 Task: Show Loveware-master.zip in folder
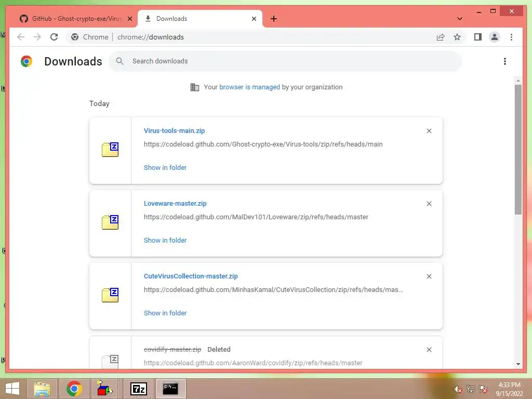click(x=165, y=240)
